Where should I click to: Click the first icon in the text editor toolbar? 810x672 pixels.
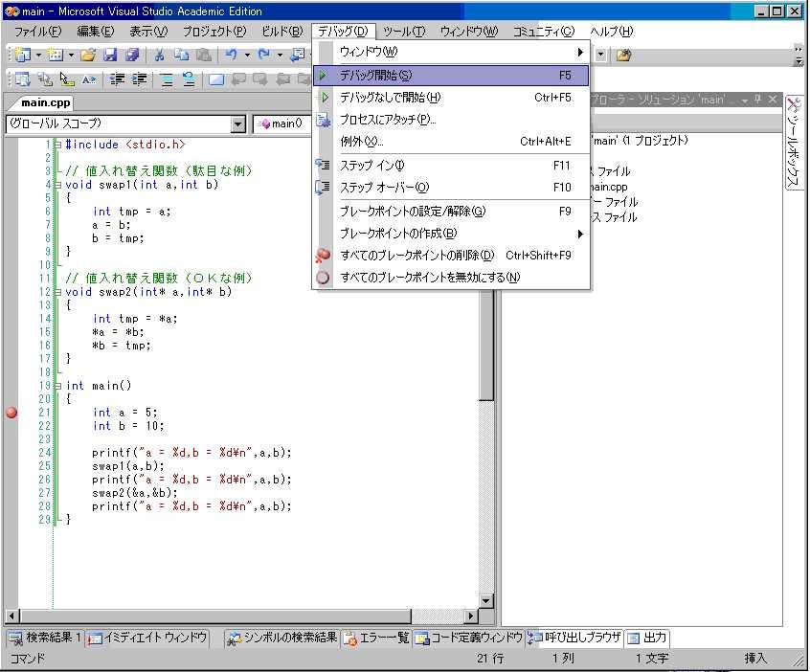[x=23, y=79]
